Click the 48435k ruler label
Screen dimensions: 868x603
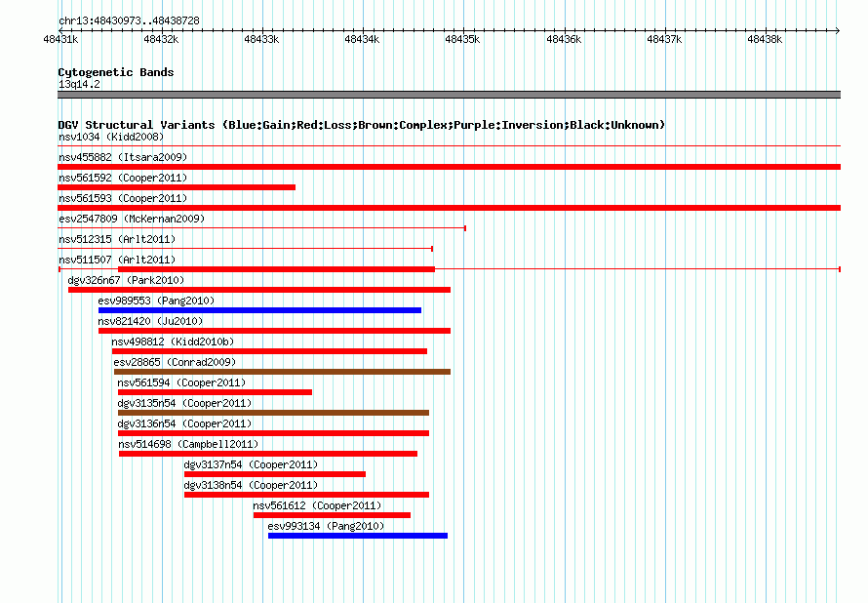coord(463,39)
